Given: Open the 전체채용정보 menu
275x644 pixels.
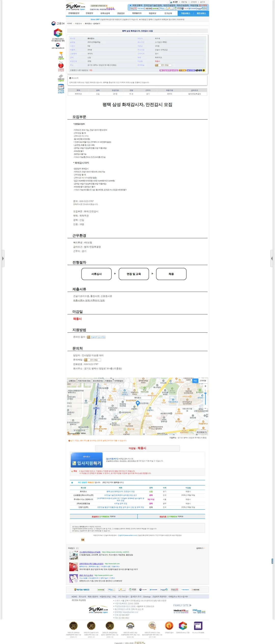Looking at the screenshot, I should tap(74, 13).
